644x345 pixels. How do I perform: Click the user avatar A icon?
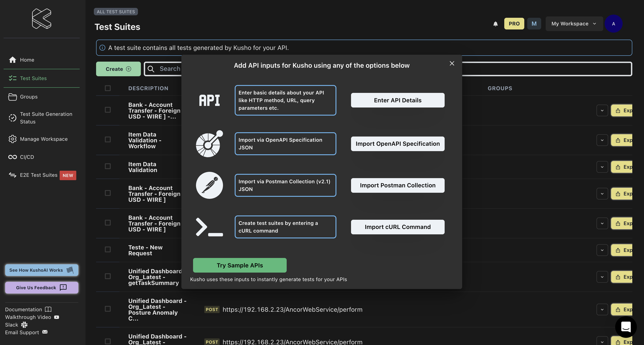pyautogui.click(x=613, y=24)
